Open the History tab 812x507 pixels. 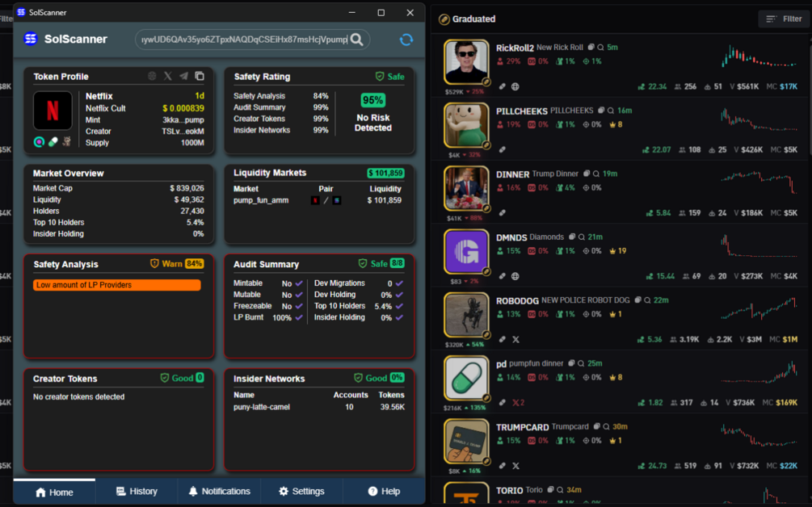pyautogui.click(x=137, y=492)
